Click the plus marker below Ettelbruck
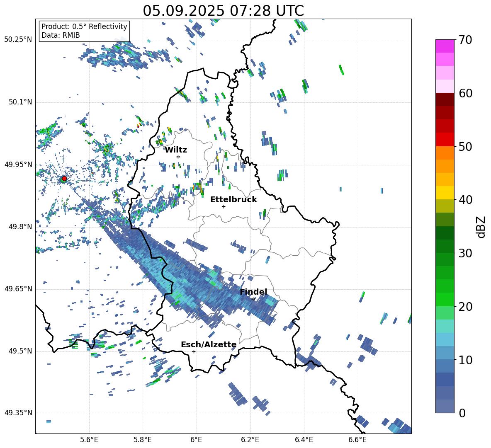 (x=224, y=206)
